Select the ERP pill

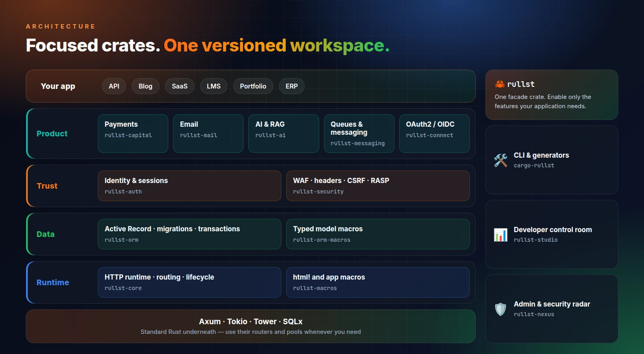click(292, 86)
